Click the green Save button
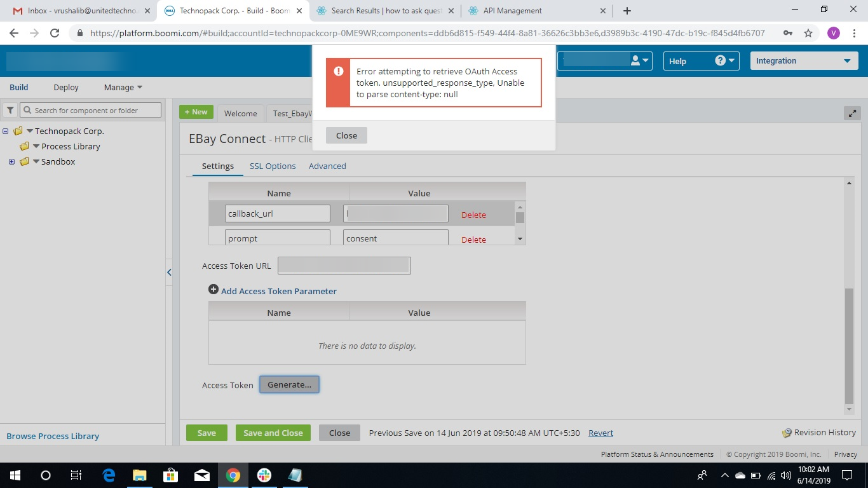The image size is (868, 488). click(x=207, y=433)
